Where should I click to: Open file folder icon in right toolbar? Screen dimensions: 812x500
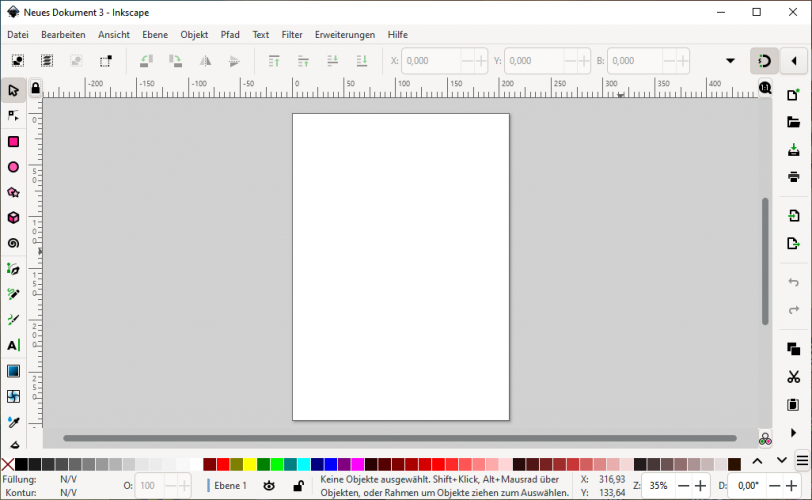point(793,123)
